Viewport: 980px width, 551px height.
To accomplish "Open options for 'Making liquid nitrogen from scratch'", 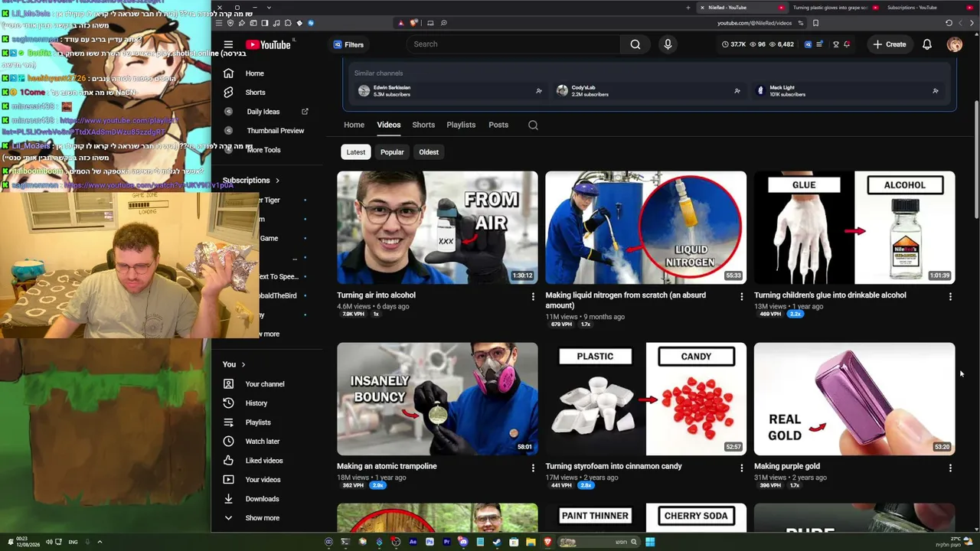I will click(741, 296).
